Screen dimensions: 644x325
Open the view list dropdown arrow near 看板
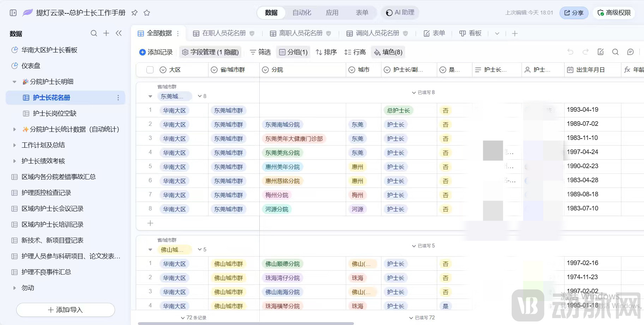click(x=497, y=33)
